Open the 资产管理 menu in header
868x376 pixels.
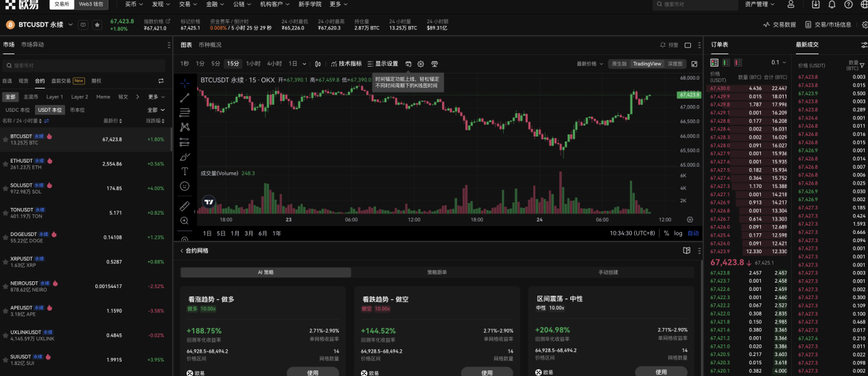click(758, 4)
